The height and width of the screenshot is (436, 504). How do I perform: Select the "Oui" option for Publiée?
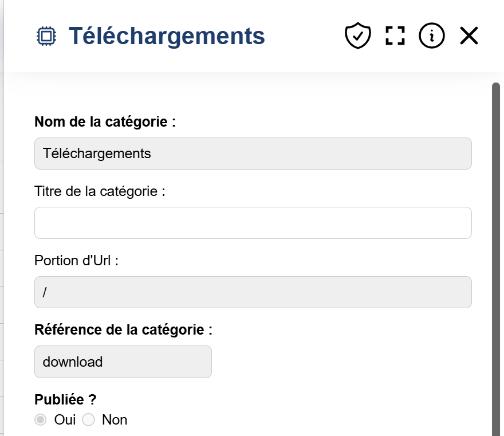40,419
